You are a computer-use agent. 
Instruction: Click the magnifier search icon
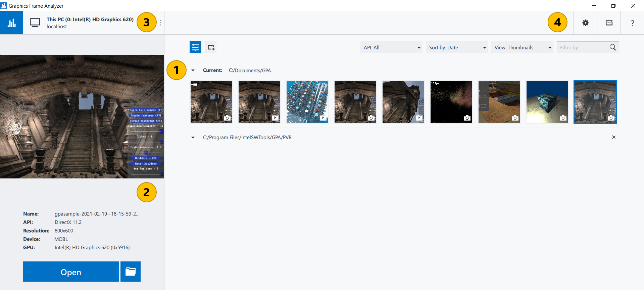[613, 47]
